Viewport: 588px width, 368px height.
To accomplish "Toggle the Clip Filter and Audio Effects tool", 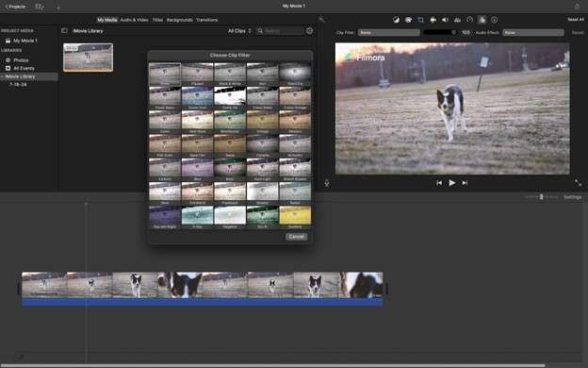I will (x=482, y=20).
